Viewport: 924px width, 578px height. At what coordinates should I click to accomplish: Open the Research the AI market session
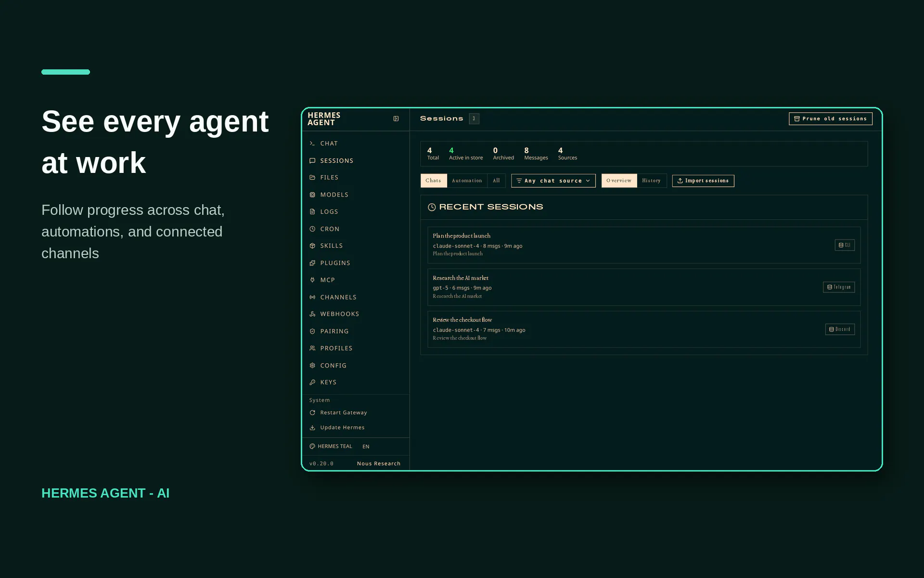pos(644,287)
